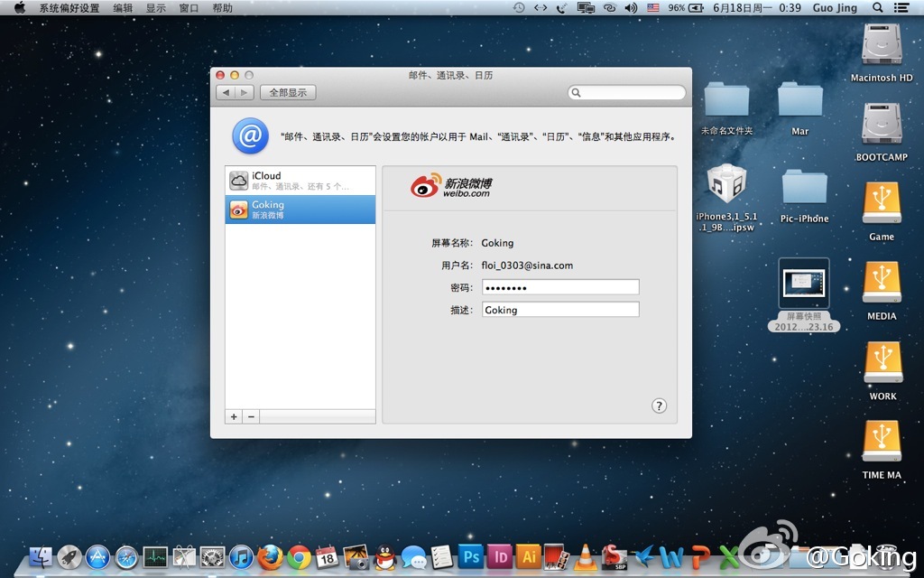Launch Firefox from the Dock
The width and height of the screenshot is (924, 578).
click(270, 556)
